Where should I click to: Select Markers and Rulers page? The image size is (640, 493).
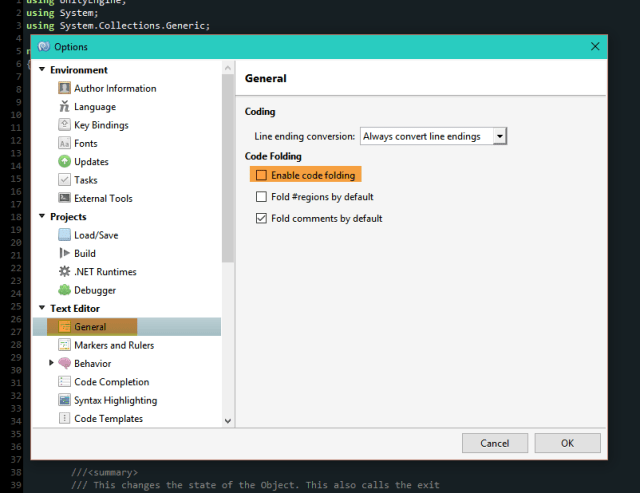pos(114,345)
